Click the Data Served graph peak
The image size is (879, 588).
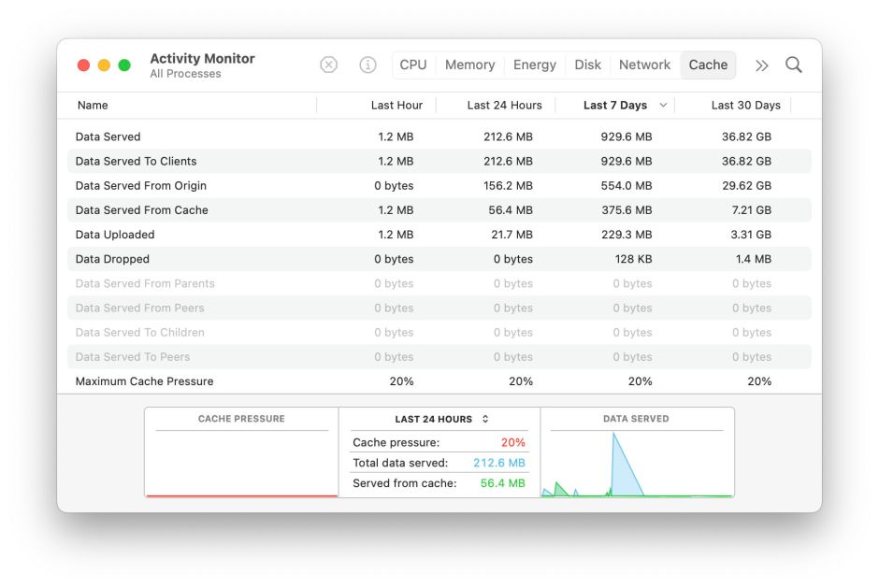[x=614, y=436]
